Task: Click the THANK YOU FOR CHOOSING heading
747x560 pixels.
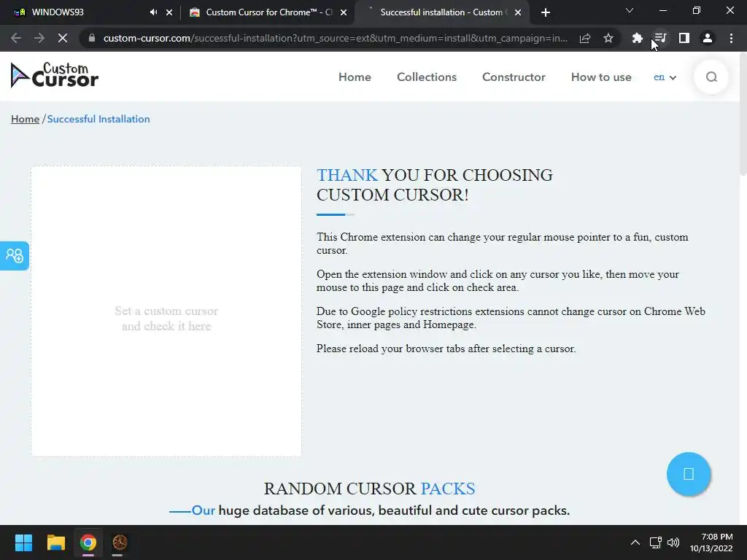Action: click(x=435, y=184)
